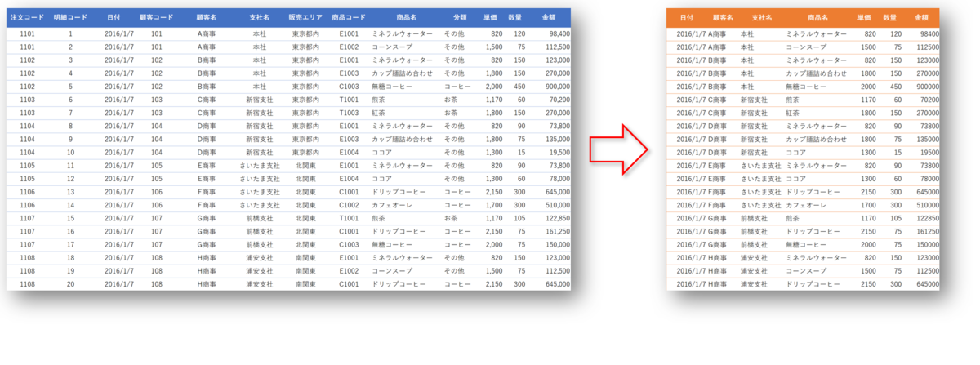This screenshot has width=980, height=365.
Task: Click unit price 2,000 in 明細コード 17 row
Action: click(x=494, y=244)
